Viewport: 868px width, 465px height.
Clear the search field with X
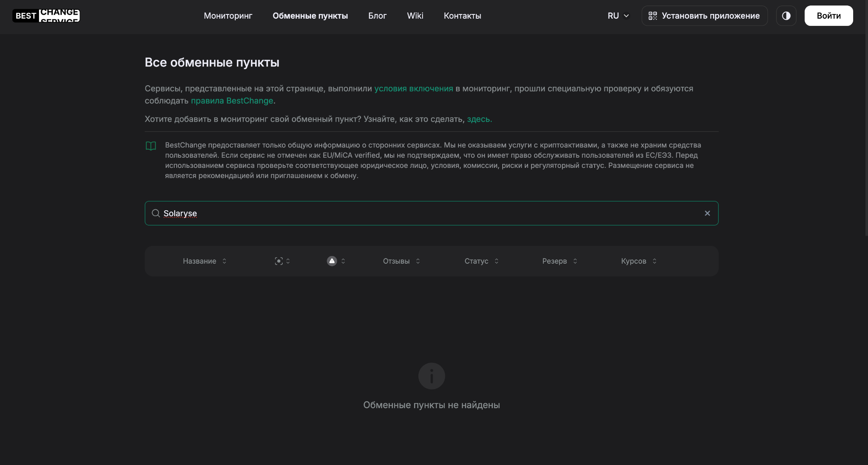point(707,213)
